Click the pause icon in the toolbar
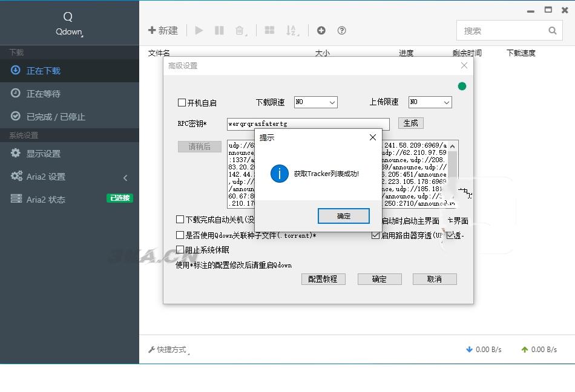The width and height of the screenshot is (575, 392). (219, 30)
